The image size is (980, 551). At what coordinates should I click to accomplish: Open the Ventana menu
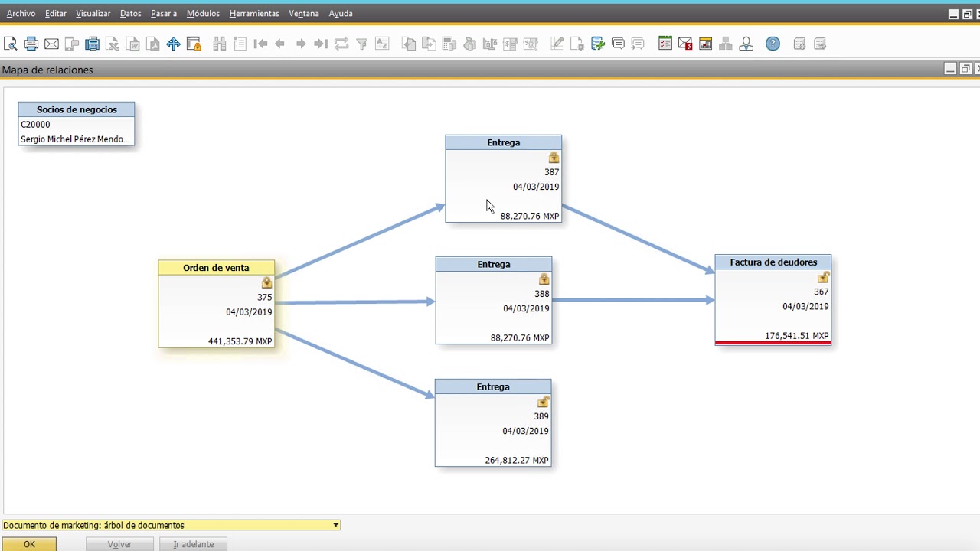(304, 13)
